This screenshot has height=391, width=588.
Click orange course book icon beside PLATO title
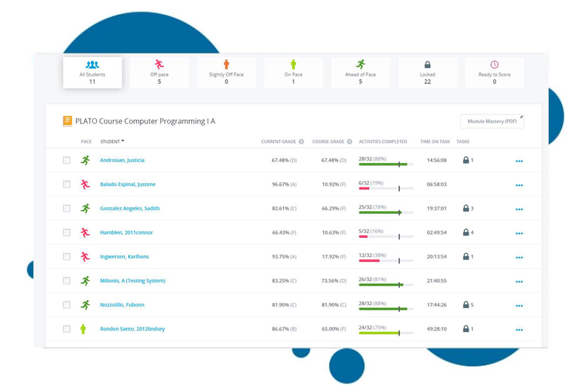tap(68, 121)
